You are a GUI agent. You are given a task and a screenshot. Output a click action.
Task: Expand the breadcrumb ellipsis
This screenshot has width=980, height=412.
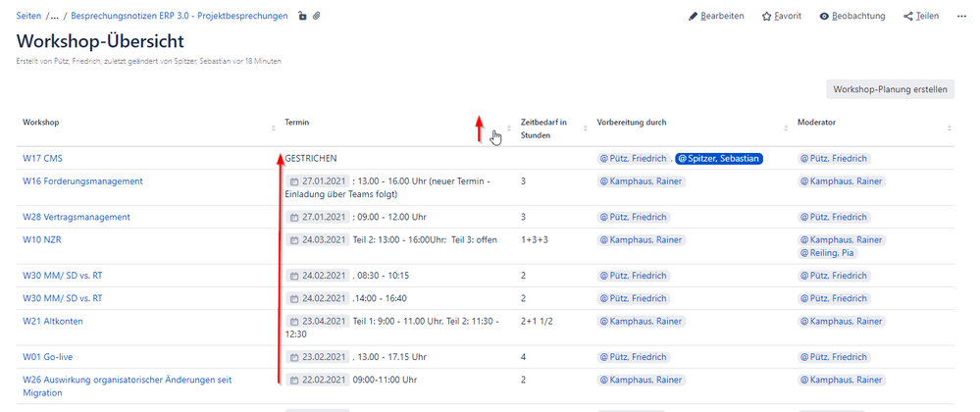pyautogui.click(x=54, y=17)
